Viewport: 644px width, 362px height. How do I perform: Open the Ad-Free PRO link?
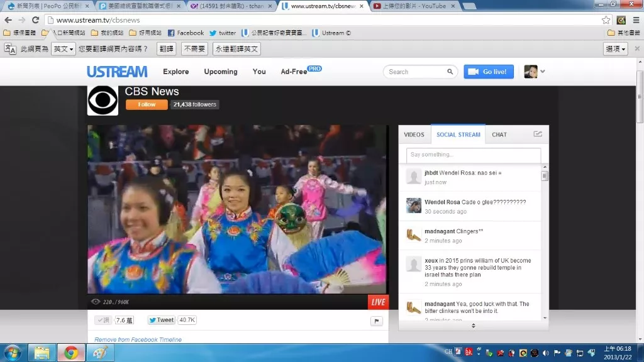(x=301, y=71)
